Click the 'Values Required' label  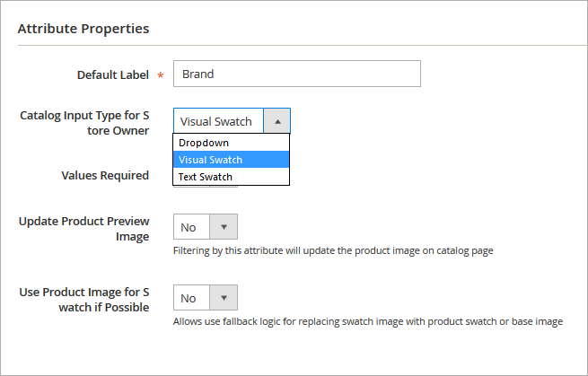click(105, 175)
